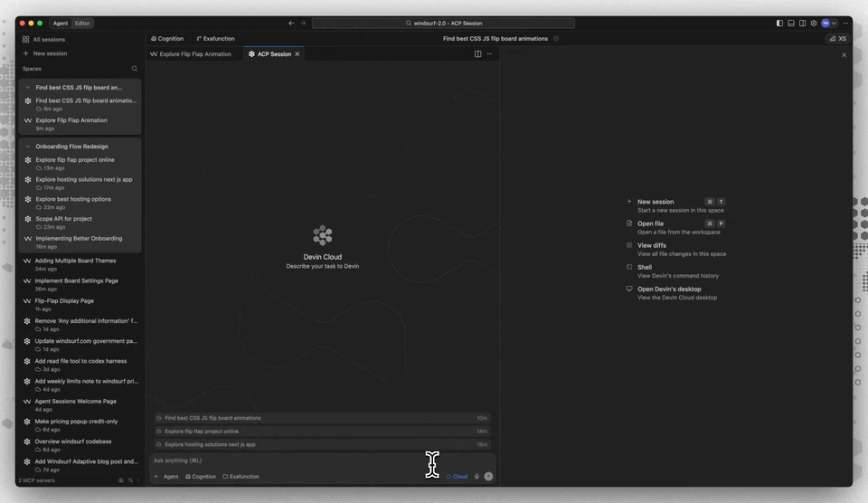
Task: Open Implement Board Settings Page session
Action: pyautogui.click(x=80, y=285)
